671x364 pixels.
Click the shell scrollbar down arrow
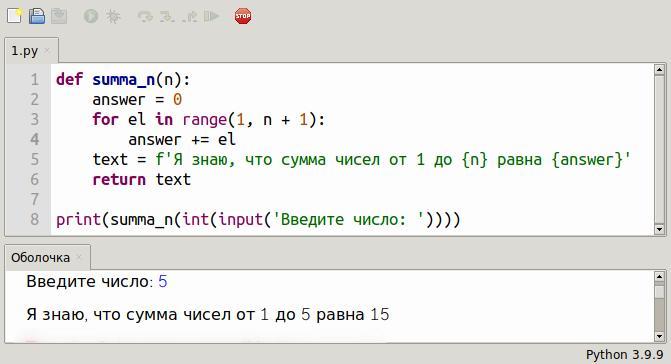[x=659, y=336]
